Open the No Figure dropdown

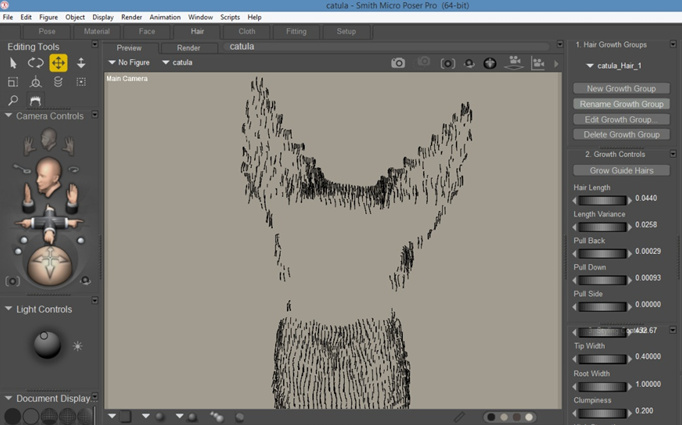(x=129, y=62)
